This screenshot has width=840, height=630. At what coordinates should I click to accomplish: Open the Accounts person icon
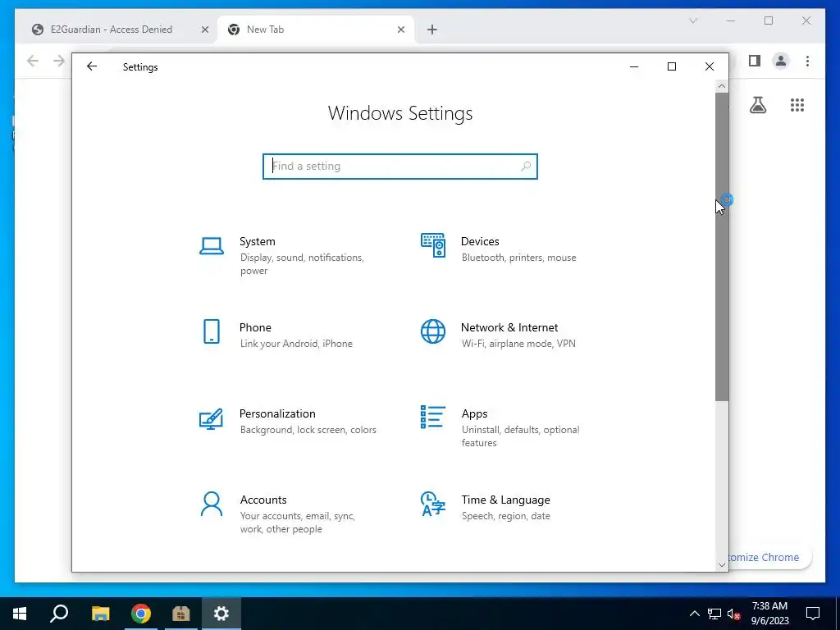(x=212, y=504)
